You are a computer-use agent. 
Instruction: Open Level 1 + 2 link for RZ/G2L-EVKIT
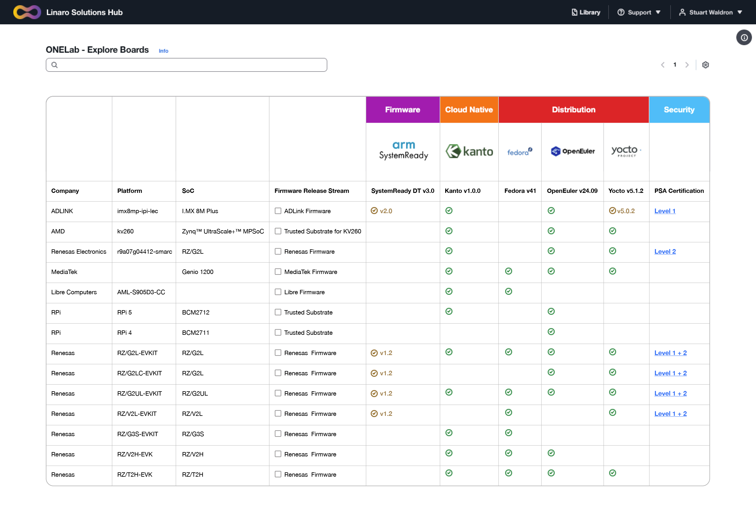coord(670,353)
